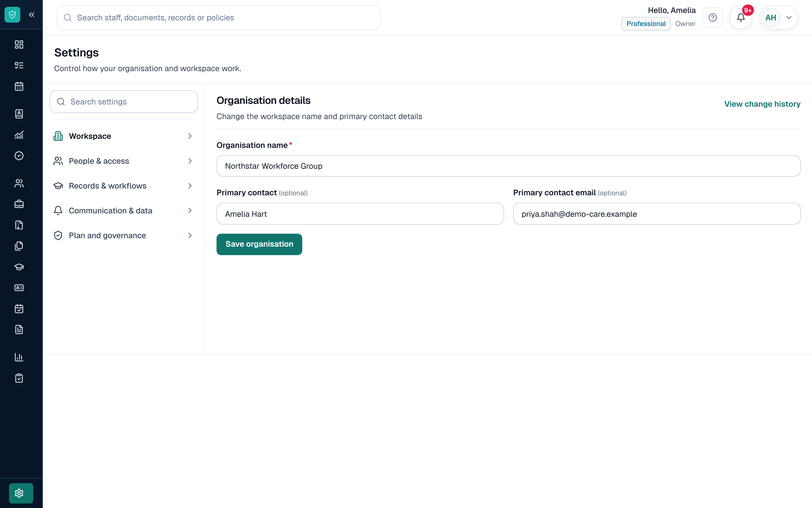812x508 pixels.
Task: Open the text document icon in sidebar
Action: tap(19, 330)
